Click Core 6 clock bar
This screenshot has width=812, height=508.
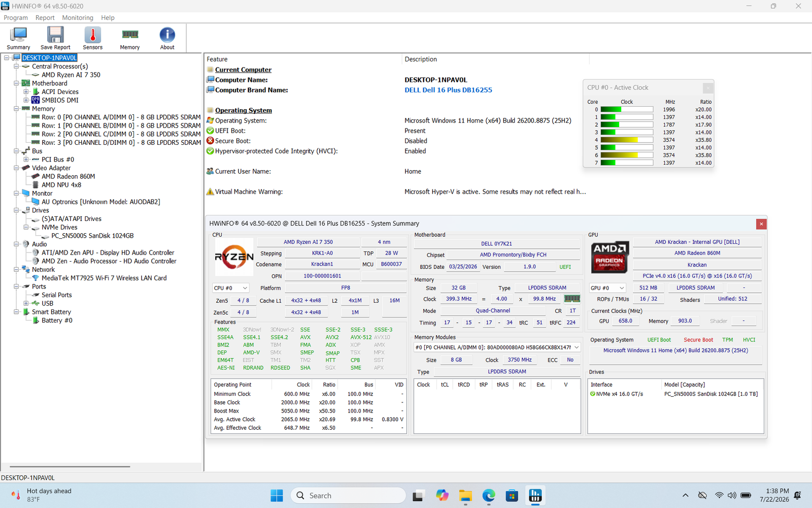tap(627, 155)
